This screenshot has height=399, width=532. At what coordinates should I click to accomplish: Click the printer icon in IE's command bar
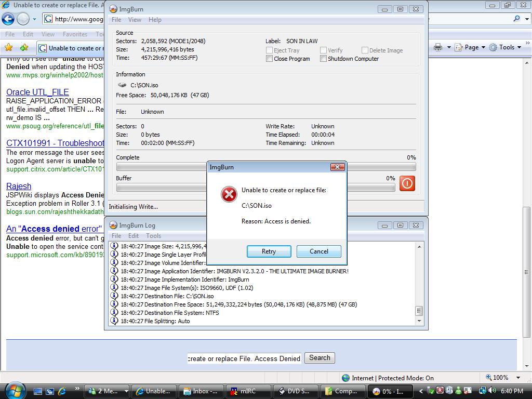click(x=438, y=47)
